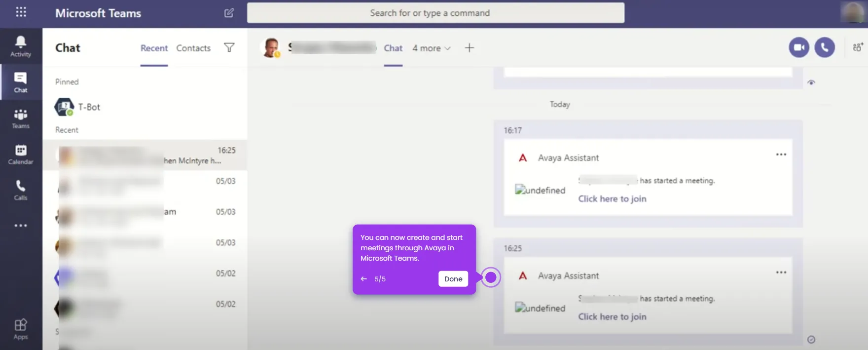
Task: Open the app launcher grid icon
Action: 21,12
